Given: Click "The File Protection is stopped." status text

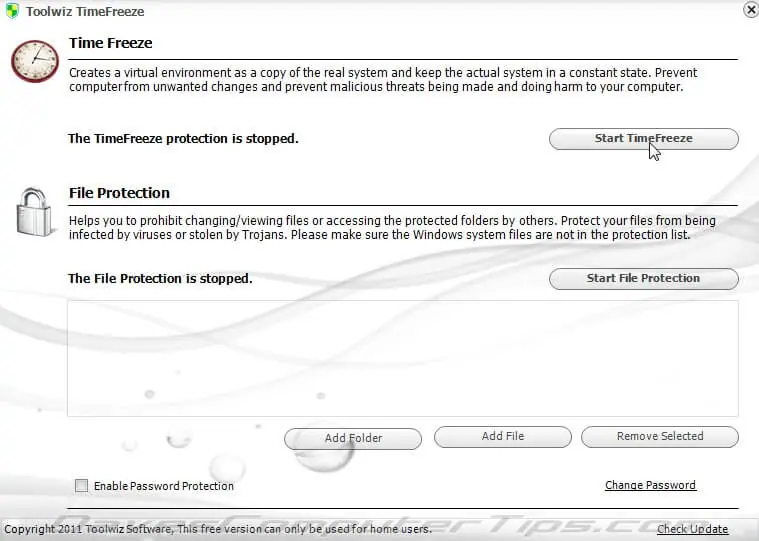Looking at the screenshot, I should 160,279.
